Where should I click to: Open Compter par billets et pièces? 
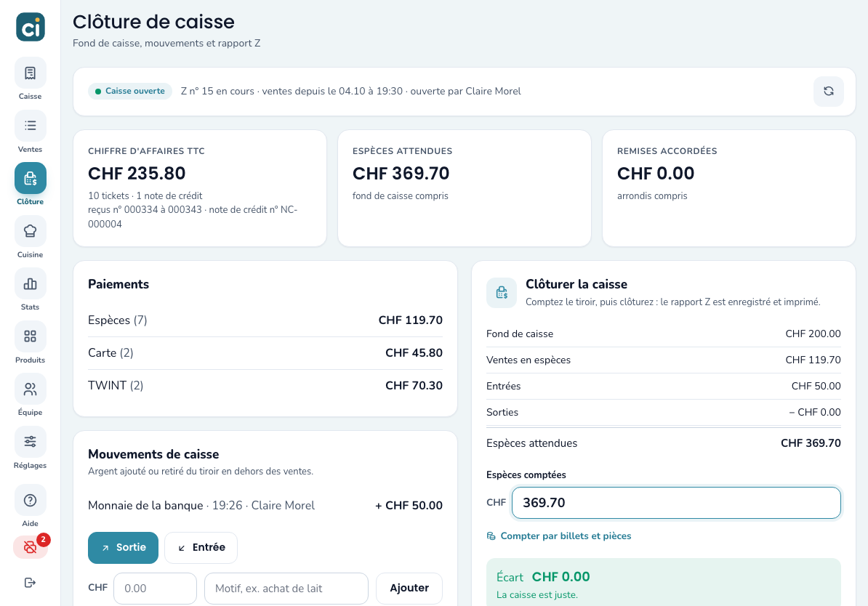[558, 536]
